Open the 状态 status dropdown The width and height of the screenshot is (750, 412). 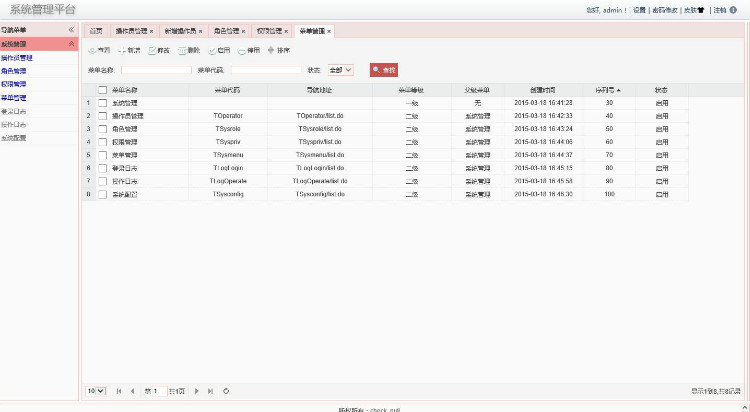[x=341, y=70]
